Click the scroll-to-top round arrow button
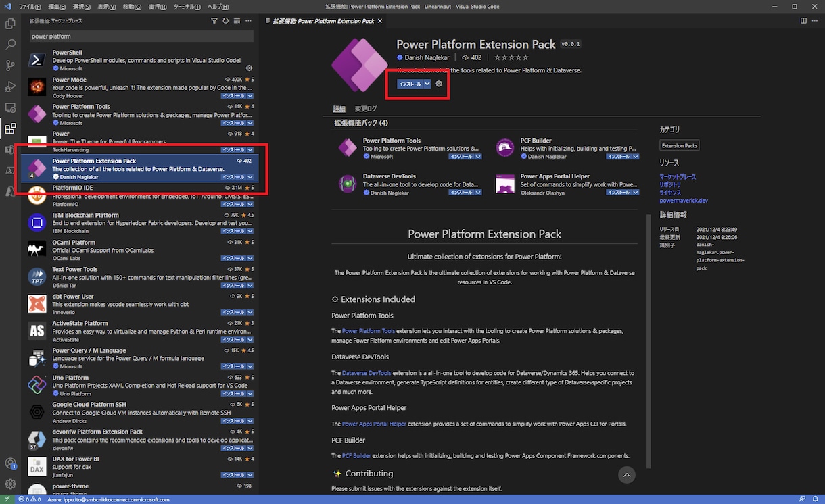825x504 pixels. click(x=627, y=474)
